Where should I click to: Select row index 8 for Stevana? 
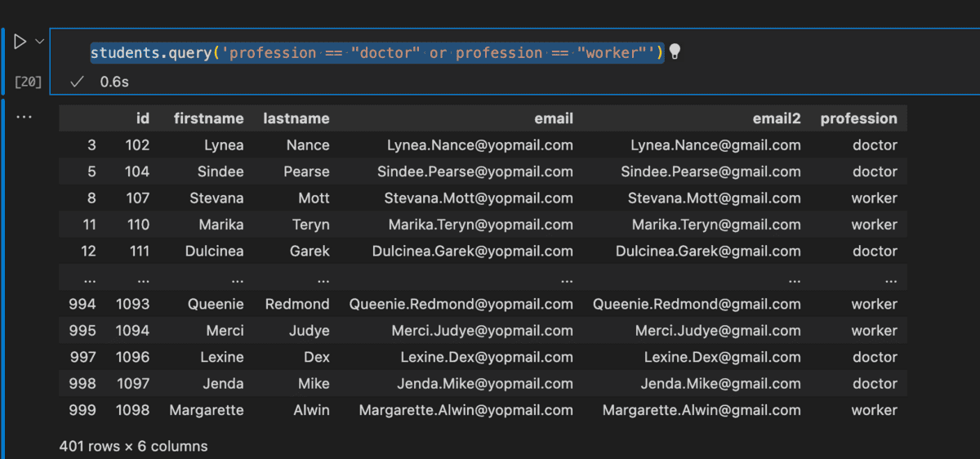[x=91, y=198]
